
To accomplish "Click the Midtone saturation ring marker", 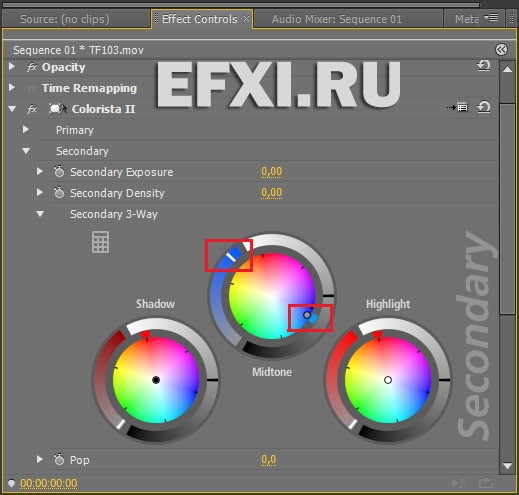I will click(231, 257).
